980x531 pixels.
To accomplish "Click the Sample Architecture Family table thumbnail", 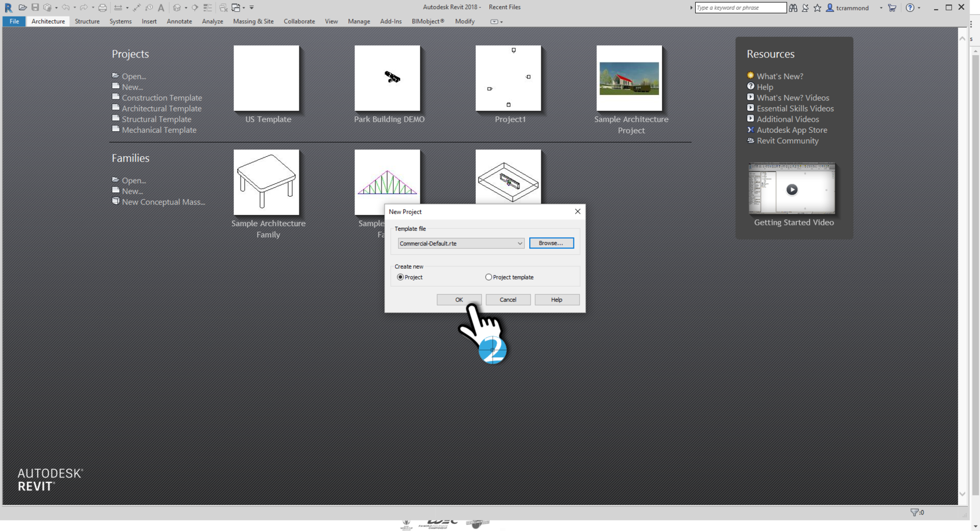I will [266, 183].
